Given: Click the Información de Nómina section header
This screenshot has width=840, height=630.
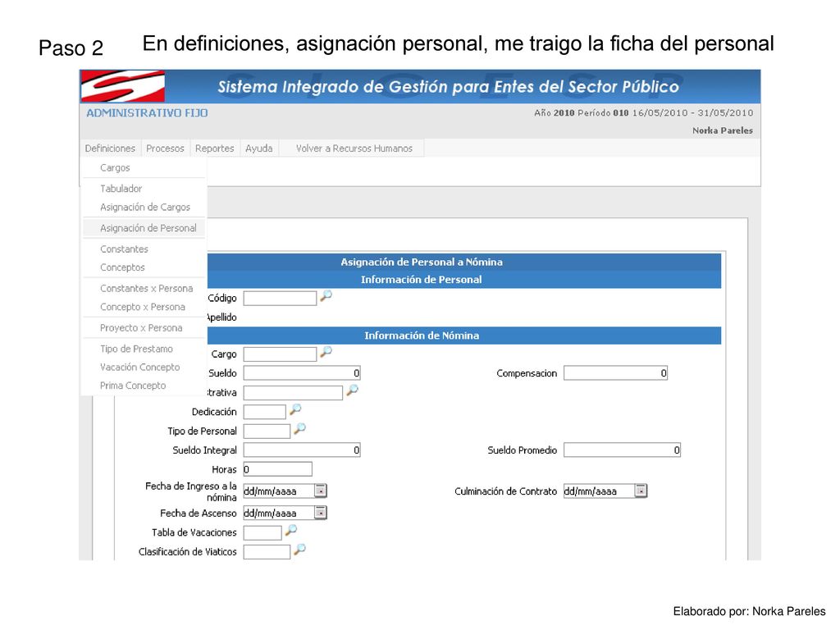Looking at the screenshot, I should 422,336.
